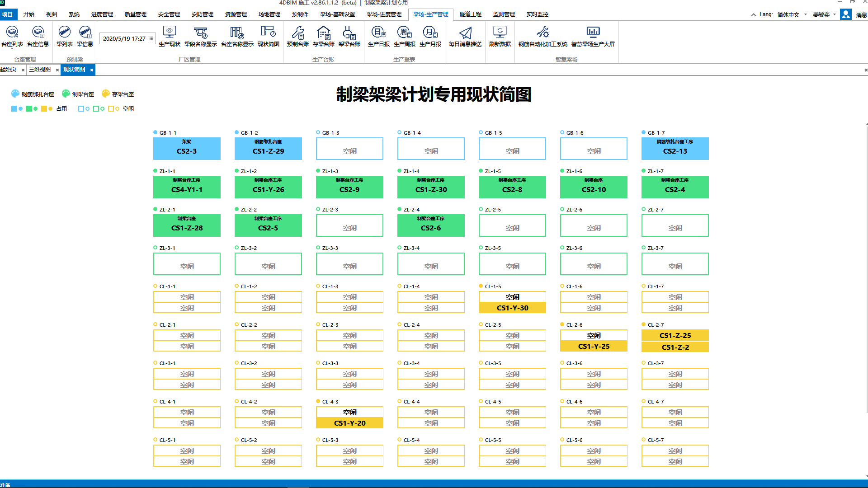Open 存梁台账 beam storage ledger

[x=324, y=36]
